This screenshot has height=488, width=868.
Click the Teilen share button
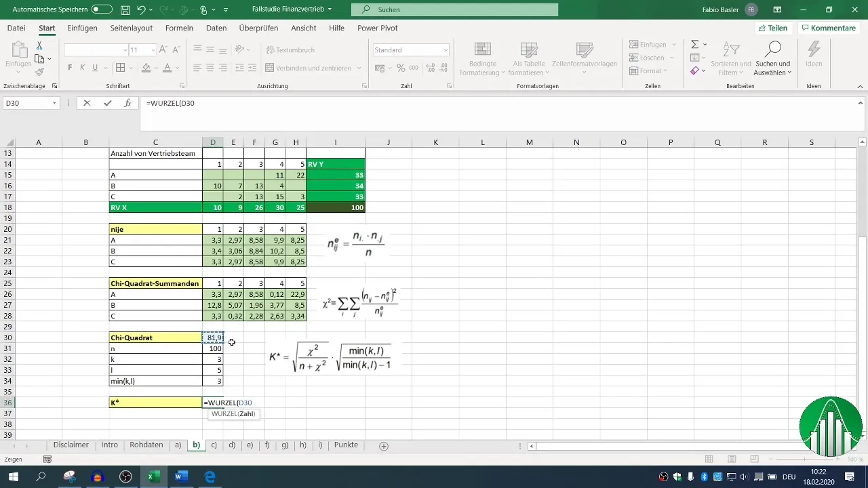tap(773, 28)
